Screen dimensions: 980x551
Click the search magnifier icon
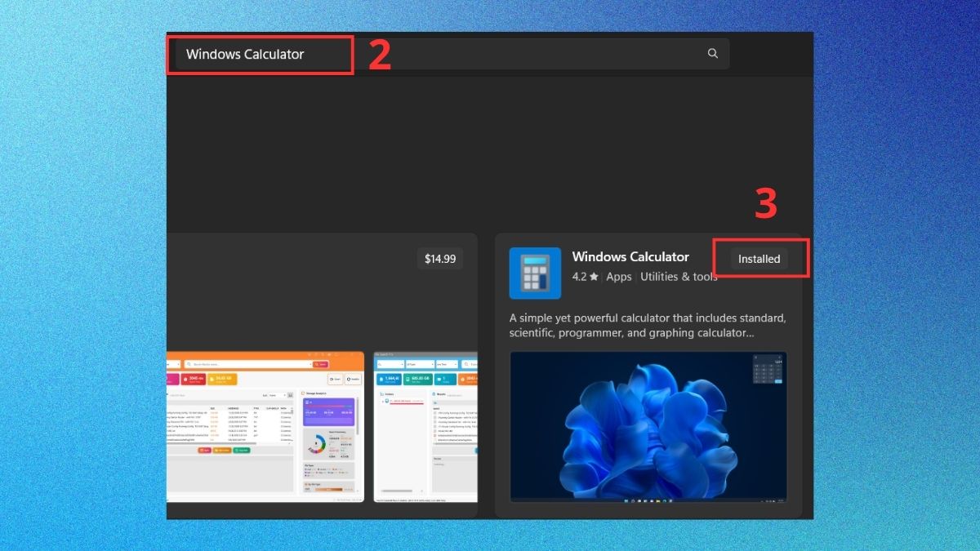(712, 54)
